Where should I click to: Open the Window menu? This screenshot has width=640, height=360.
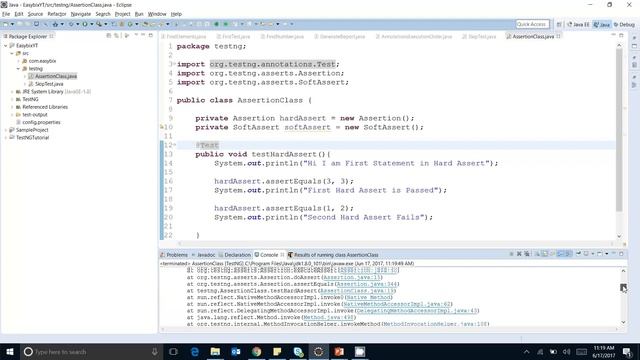(x=157, y=14)
